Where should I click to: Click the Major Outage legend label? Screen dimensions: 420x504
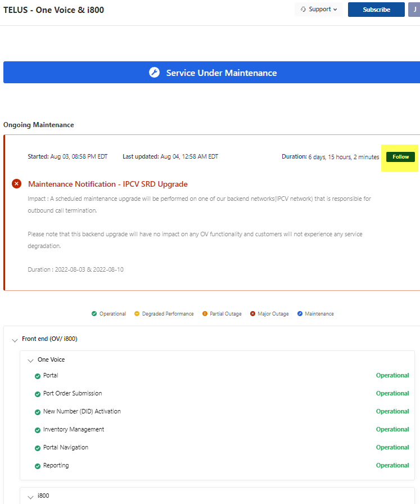[x=273, y=314]
